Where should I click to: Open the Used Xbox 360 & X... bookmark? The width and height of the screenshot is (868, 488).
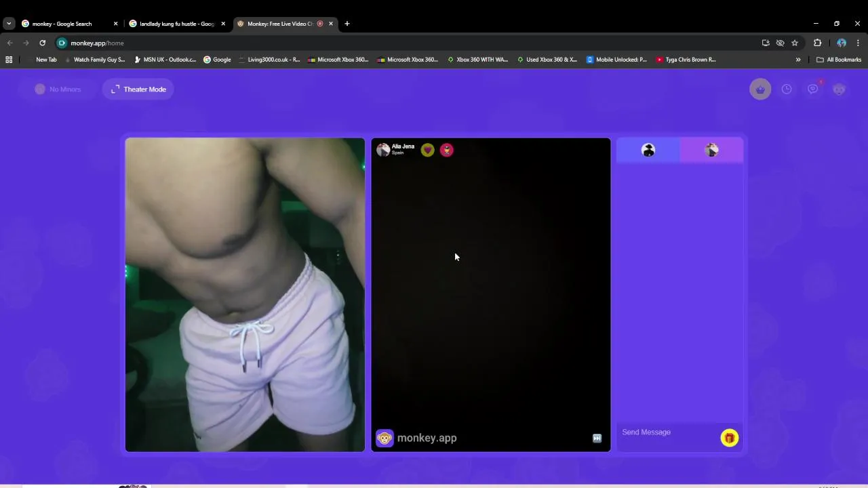[x=547, y=60]
